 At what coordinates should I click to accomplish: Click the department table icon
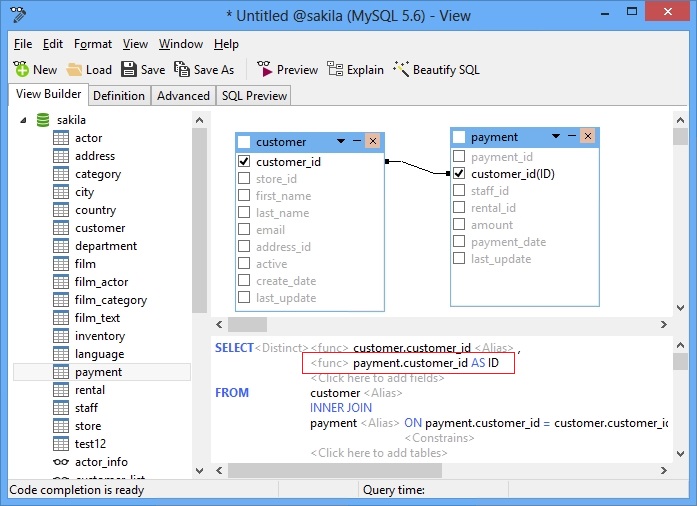[x=61, y=246]
